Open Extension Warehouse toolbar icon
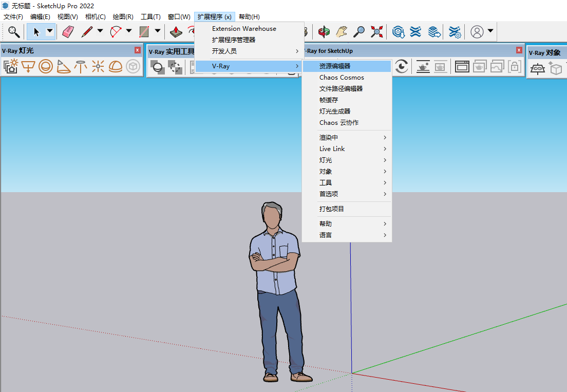The image size is (567, 392). coord(416,32)
